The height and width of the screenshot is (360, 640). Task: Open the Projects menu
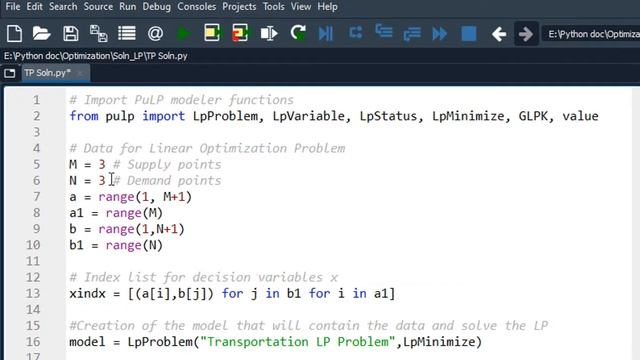(x=239, y=7)
